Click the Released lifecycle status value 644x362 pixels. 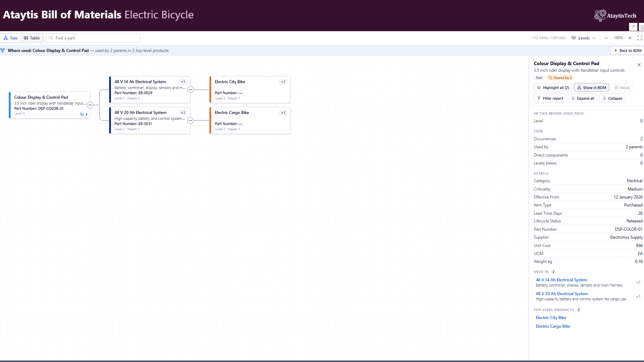[x=634, y=221]
